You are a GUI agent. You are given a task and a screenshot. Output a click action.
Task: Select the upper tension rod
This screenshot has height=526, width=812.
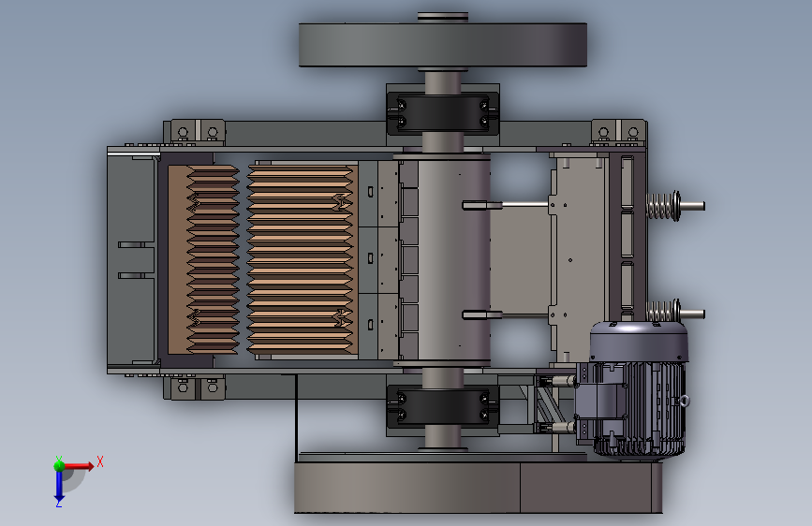pyautogui.click(x=525, y=205)
